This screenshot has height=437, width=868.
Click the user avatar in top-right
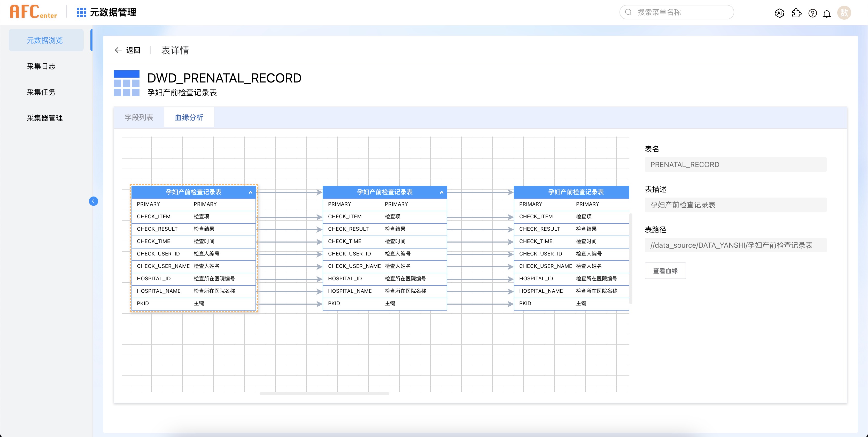[844, 13]
